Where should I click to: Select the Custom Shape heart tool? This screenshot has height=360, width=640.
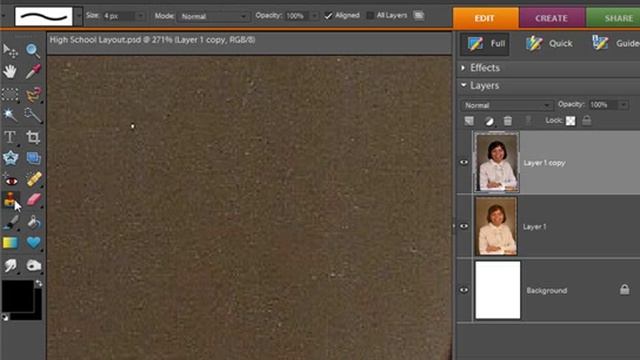33,243
